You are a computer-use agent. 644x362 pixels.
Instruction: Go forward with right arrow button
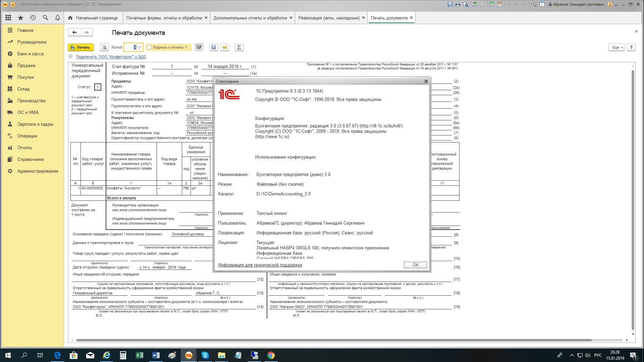pyautogui.click(x=87, y=32)
